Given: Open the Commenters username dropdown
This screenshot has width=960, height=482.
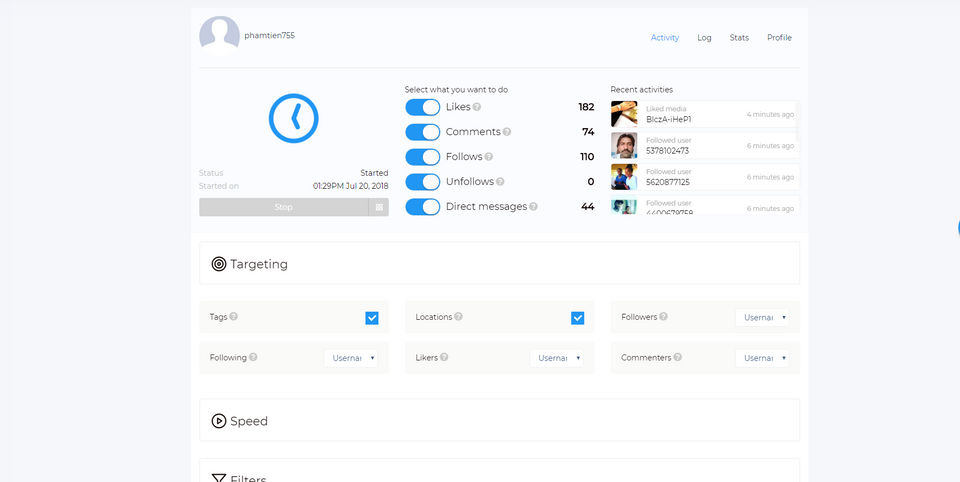Looking at the screenshot, I should click(x=762, y=358).
